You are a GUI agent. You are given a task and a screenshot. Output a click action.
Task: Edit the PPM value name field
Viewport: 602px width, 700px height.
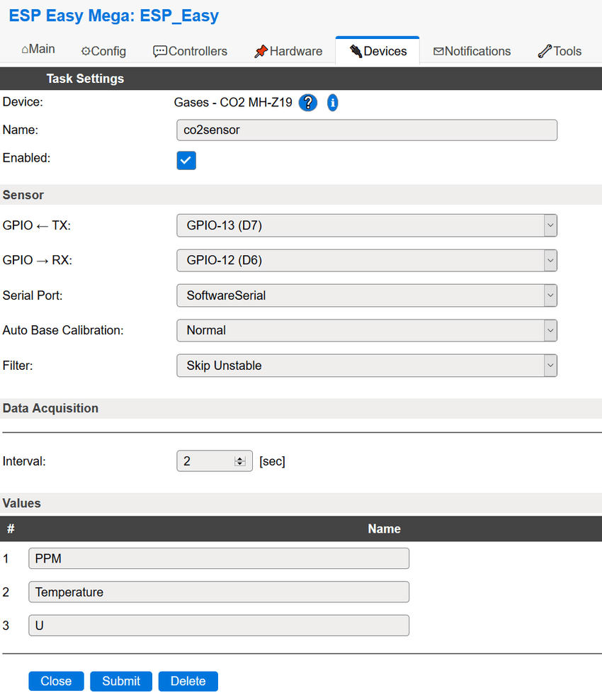pyautogui.click(x=219, y=558)
